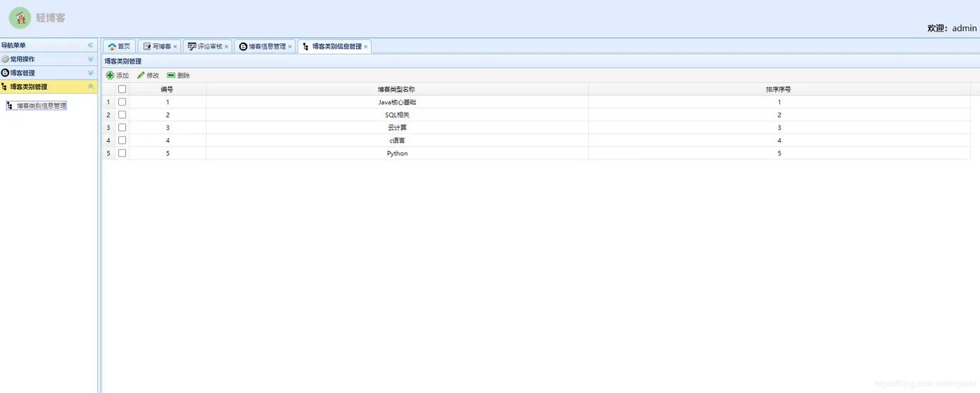Close the 评论审核 tab
The image size is (980, 393).
(x=226, y=47)
